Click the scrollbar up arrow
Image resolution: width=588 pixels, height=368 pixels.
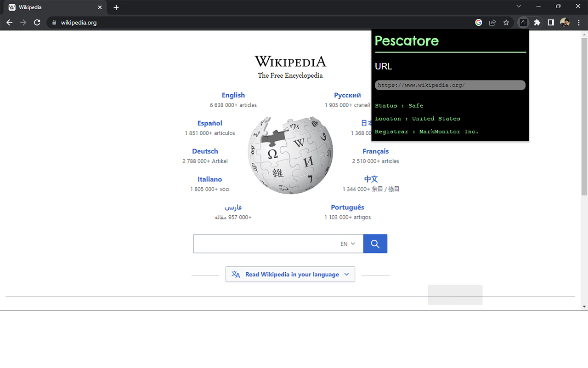pos(584,34)
